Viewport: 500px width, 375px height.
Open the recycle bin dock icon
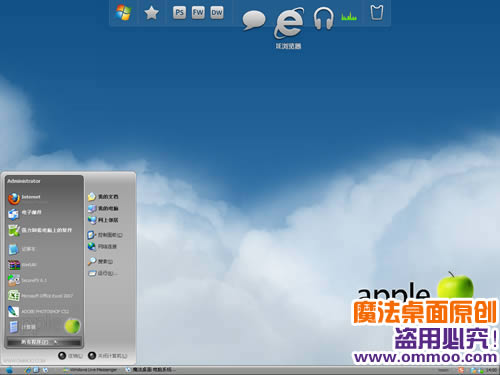[x=377, y=13]
